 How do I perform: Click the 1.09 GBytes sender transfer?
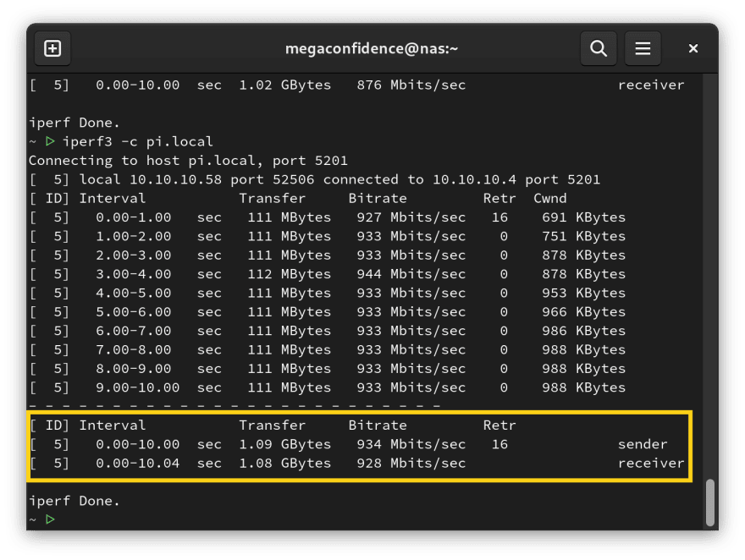pyautogui.click(x=284, y=444)
